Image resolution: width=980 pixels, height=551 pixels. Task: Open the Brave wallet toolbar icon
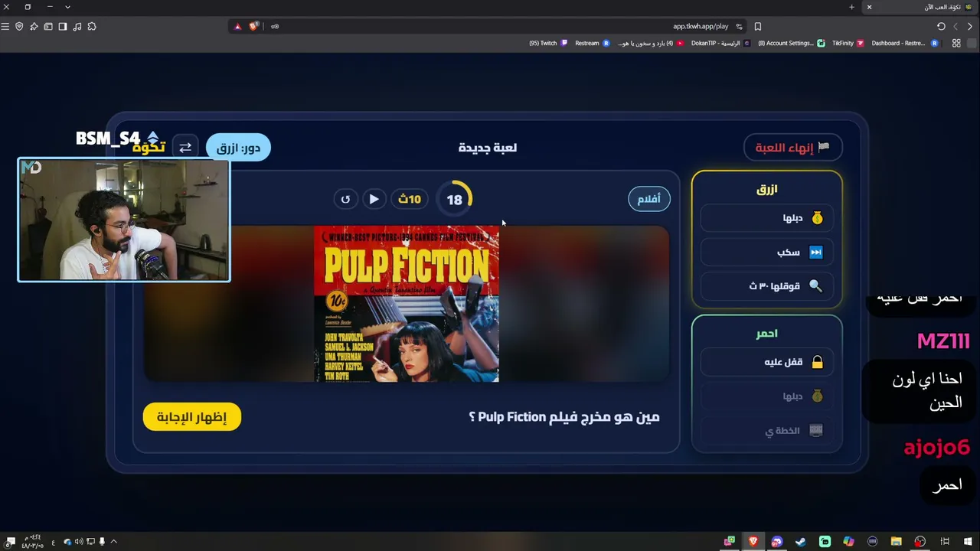coord(48,26)
